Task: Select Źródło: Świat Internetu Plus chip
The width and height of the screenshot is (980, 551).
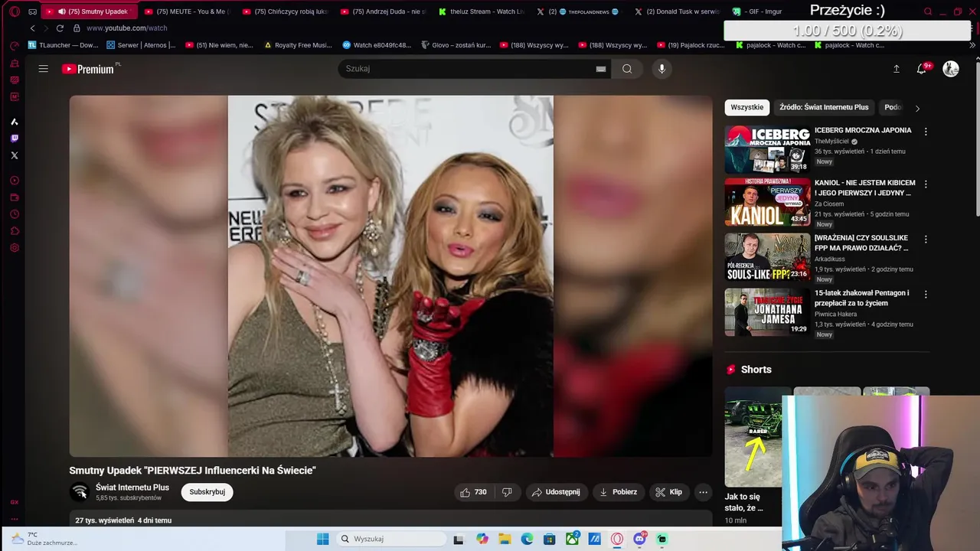Action: 824,107
